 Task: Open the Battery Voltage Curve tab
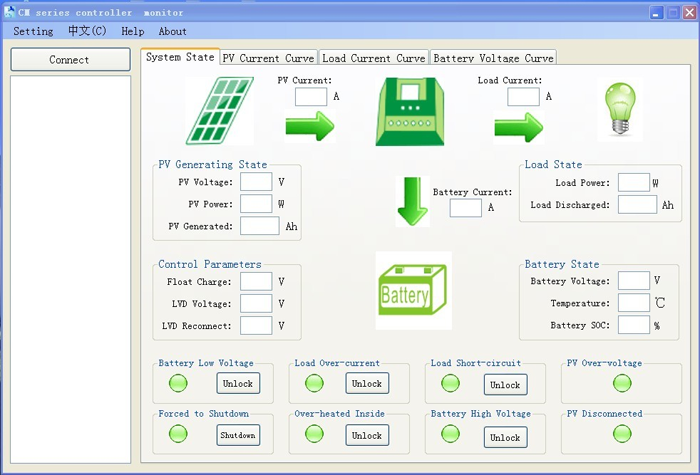pyautogui.click(x=493, y=58)
